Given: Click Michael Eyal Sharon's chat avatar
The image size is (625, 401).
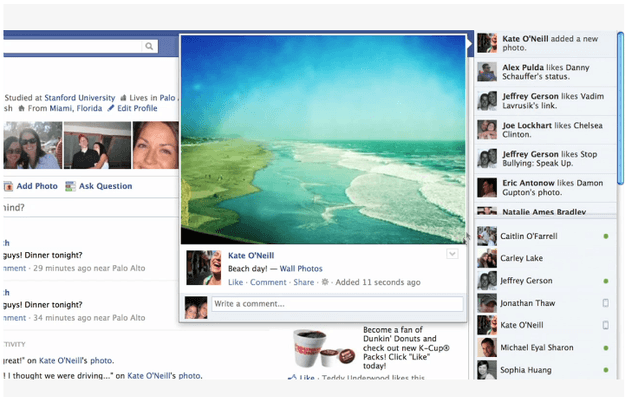Looking at the screenshot, I should pyautogui.click(x=487, y=348).
